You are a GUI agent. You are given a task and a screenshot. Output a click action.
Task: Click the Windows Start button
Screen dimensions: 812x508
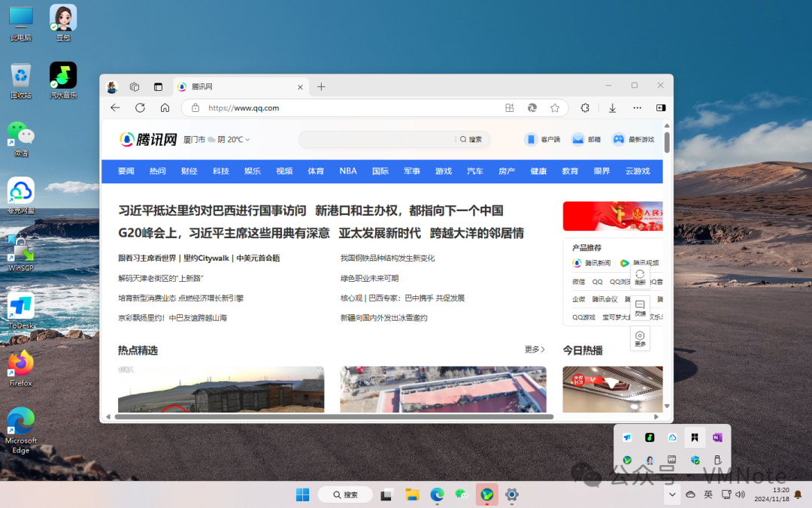tap(302, 494)
